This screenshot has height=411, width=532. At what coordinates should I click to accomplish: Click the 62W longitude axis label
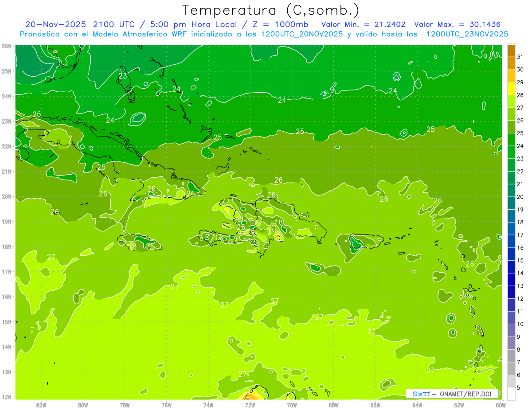[x=459, y=405]
